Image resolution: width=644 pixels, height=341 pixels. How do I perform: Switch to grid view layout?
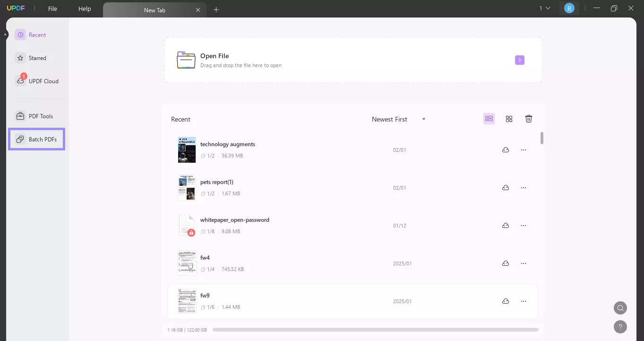tap(509, 119)
